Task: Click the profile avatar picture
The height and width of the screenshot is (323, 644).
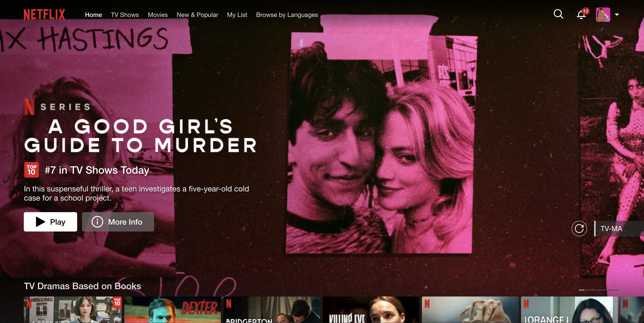Action: pos(603,15)
